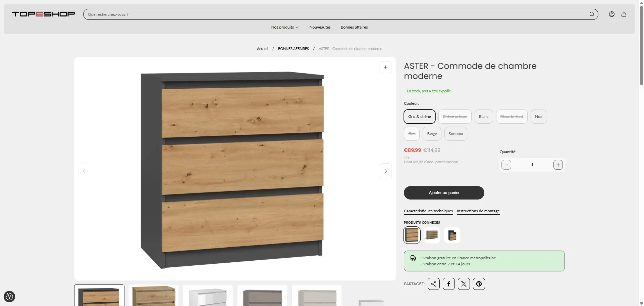Open the user account icon
Viewport: 644px width, 306px height.
pos(612,14)
